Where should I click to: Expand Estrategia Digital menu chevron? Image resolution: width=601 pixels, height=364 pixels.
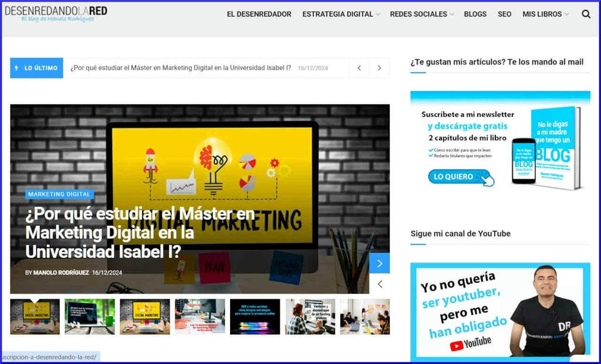coord(378,15)
